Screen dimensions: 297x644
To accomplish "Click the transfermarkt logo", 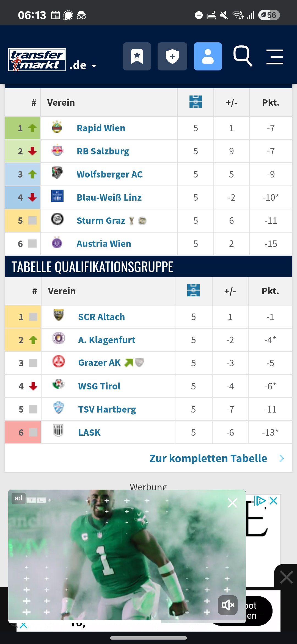I will coord(37,60).
